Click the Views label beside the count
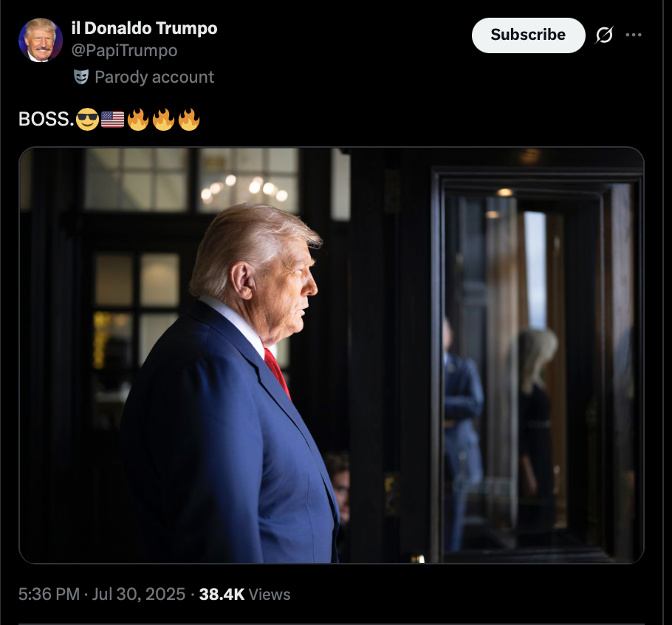Image resolution: width=672 pixels, height=625 pixels. [x=270, y=594]
